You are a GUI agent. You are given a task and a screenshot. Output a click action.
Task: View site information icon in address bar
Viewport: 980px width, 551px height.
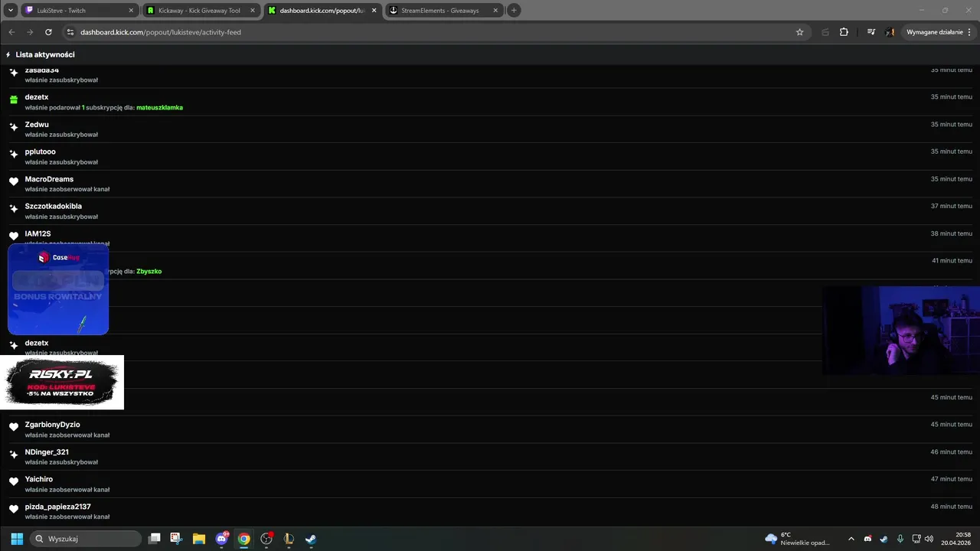(70, 32)
